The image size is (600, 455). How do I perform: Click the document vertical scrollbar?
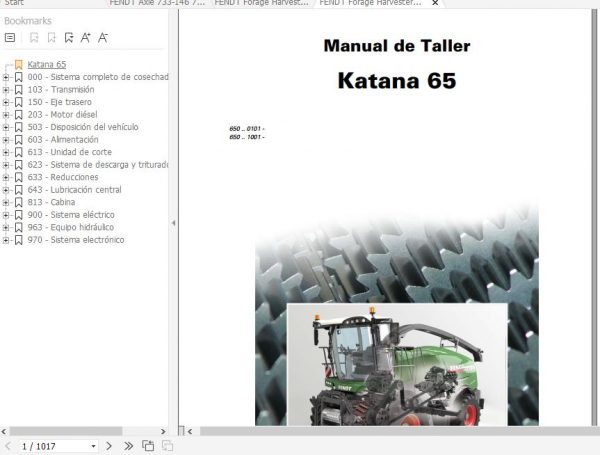pyautogui.click(x=595, y=218)
